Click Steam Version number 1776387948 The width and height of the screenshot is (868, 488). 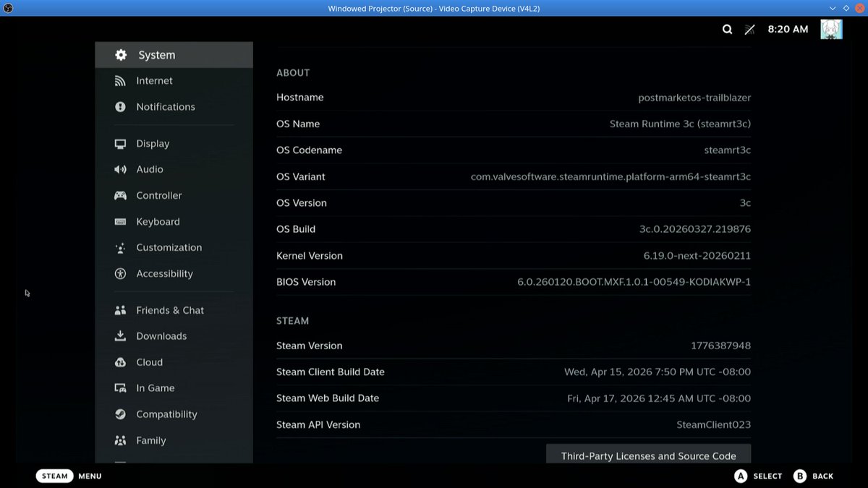721,346
